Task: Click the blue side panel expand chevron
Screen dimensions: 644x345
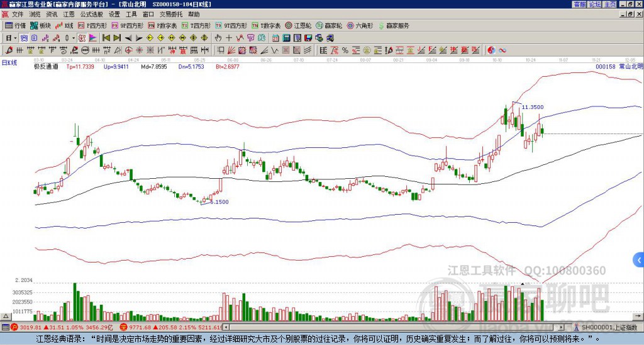Action: [639, 260]
